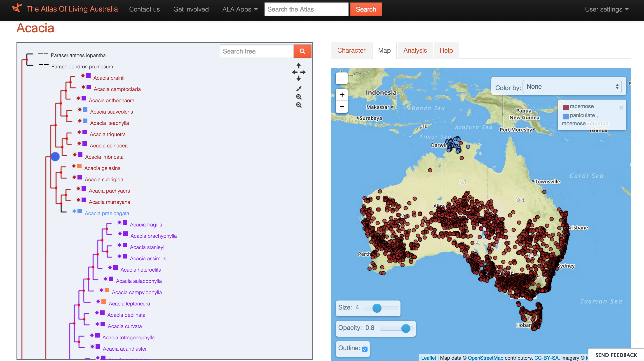Open the Analysis tab

point(415,51)
